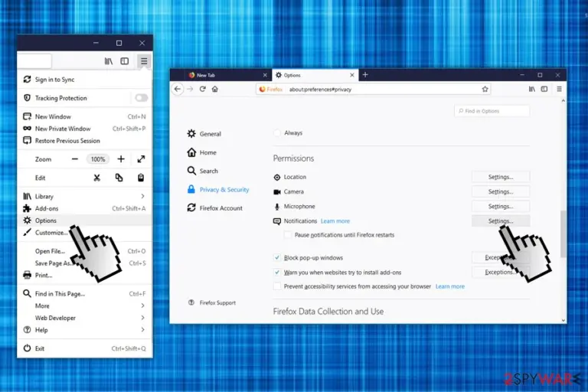Viewport: 588px width, 392px height.
Task: Open a new tab with plus button
Action: [365, 75]
